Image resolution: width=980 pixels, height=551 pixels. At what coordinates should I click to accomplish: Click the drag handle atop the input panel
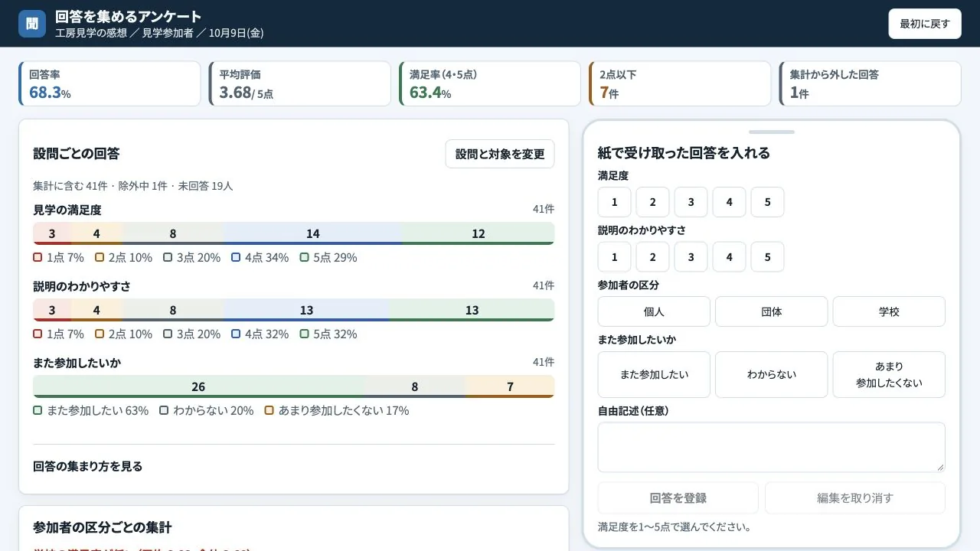(x=772, y=132)
